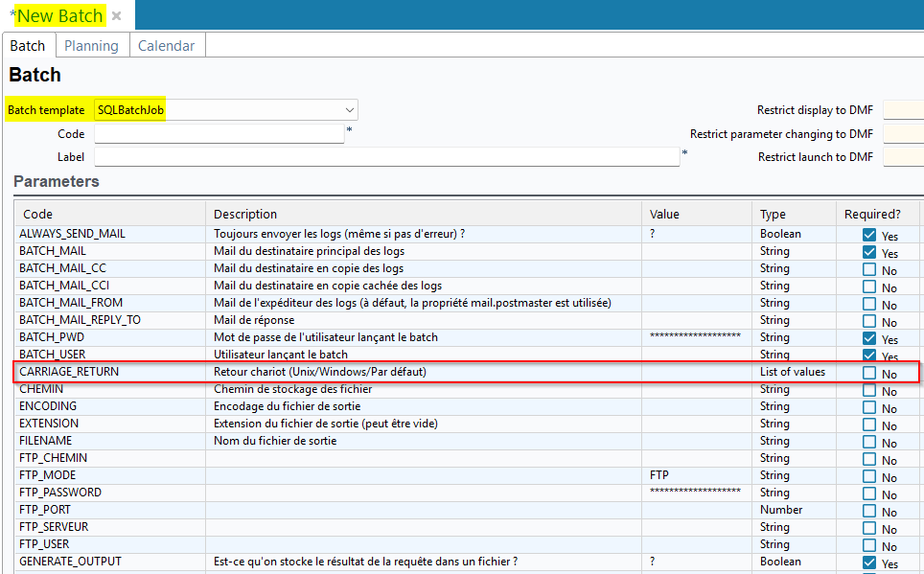Switch to the Planning tab
This screenshot has height=574, width=924.
91,46
